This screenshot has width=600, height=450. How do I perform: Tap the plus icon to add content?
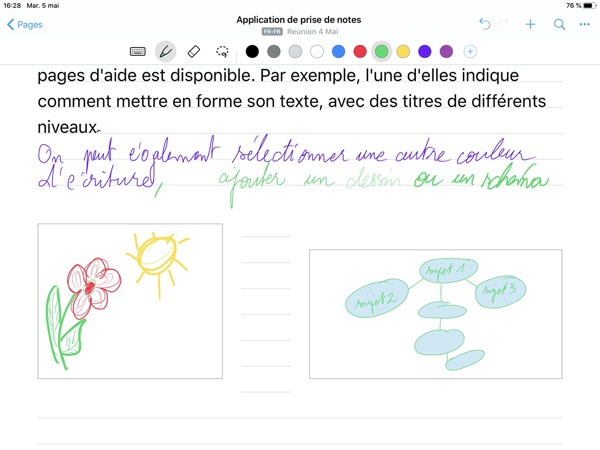531,24
